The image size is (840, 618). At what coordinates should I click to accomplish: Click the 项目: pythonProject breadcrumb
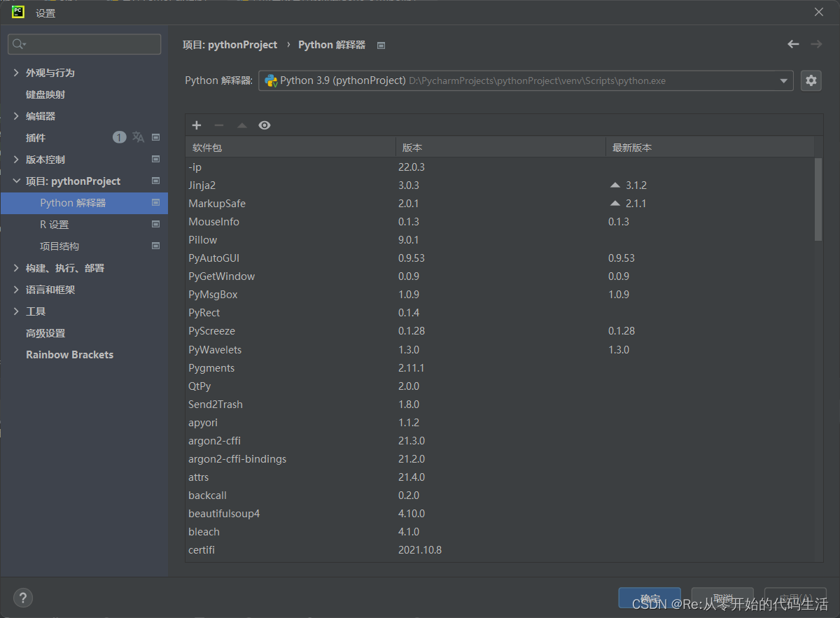coord(230,45)
